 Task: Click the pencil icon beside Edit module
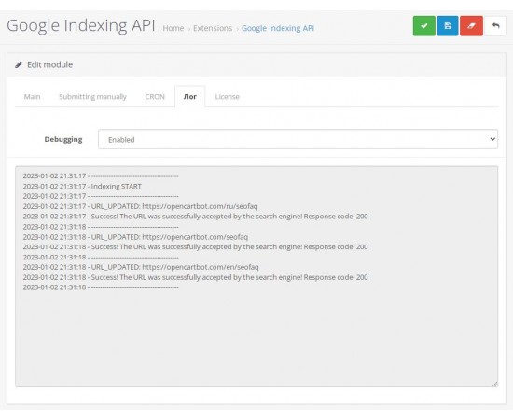[x=19, y=64]
